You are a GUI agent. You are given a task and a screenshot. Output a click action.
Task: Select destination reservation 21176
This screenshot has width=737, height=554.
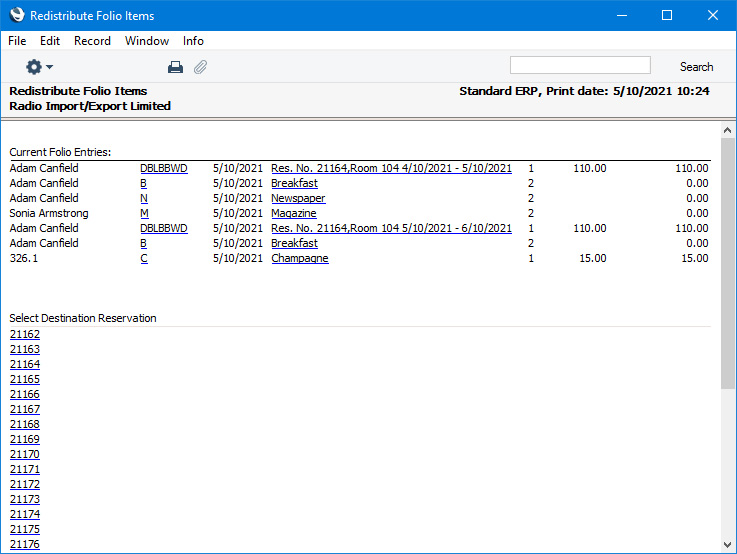(25, 544)
